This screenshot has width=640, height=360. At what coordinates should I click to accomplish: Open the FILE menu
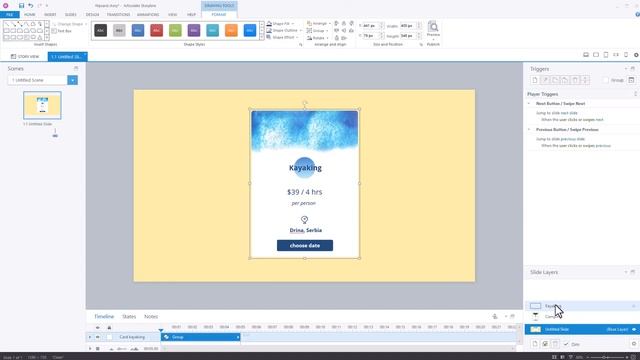click(x=9, y=14)
